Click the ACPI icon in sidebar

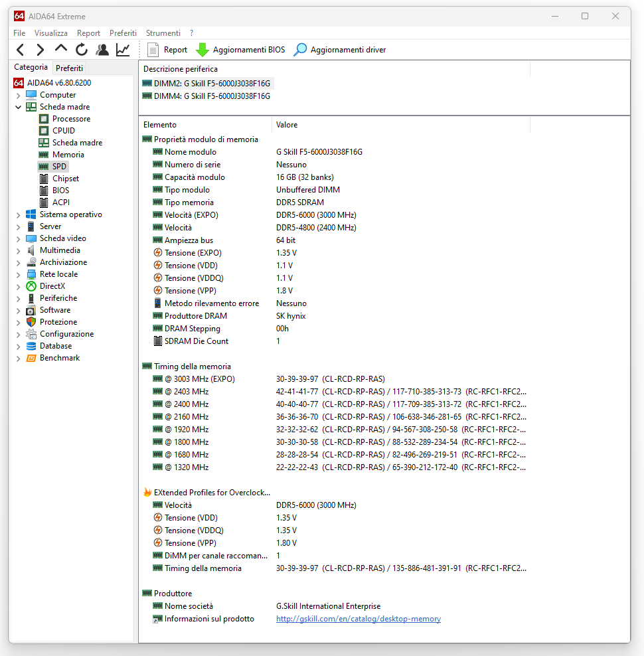click(x=44, y=203)
